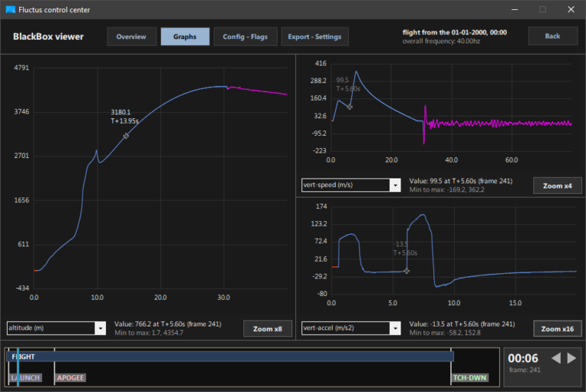This screenshot has height=392, width=586.
Task: Click the Zoom x4 button
Action: (x=558, y=185)
